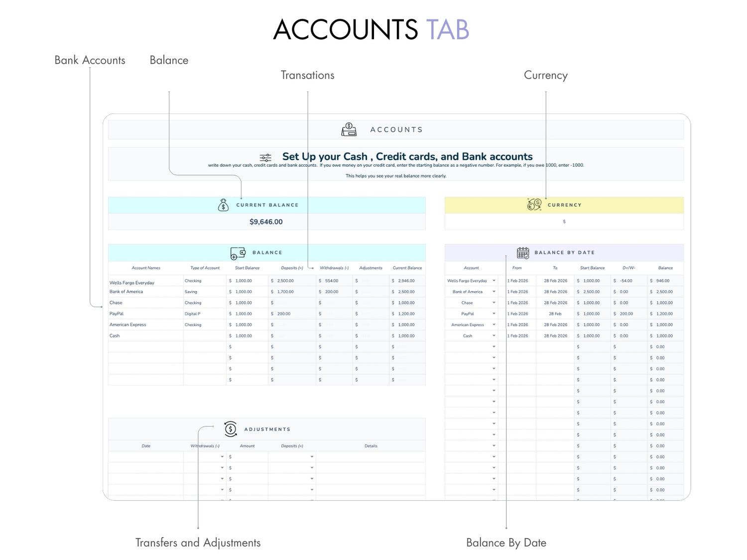747x560 pixels.
Task: Open first Adjustments row Withdrawals dropdown arrow
Action: point(222,457)
